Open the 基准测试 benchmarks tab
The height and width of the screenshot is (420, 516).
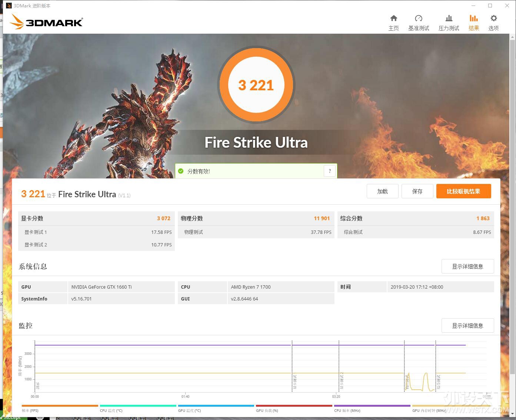click(x=419, y=23)
